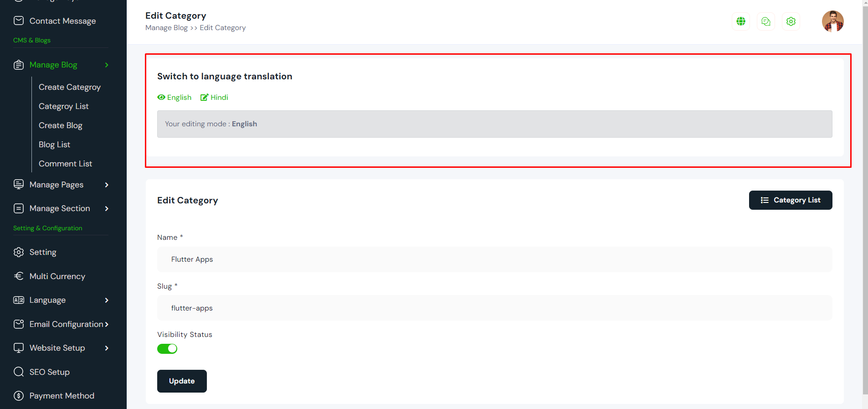
Task: Expand the Manage Section submenu chevron
Action: (x=107, y=208)
